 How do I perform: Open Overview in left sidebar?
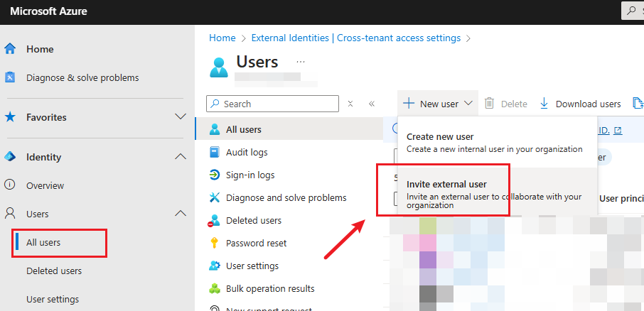[45, 185]
